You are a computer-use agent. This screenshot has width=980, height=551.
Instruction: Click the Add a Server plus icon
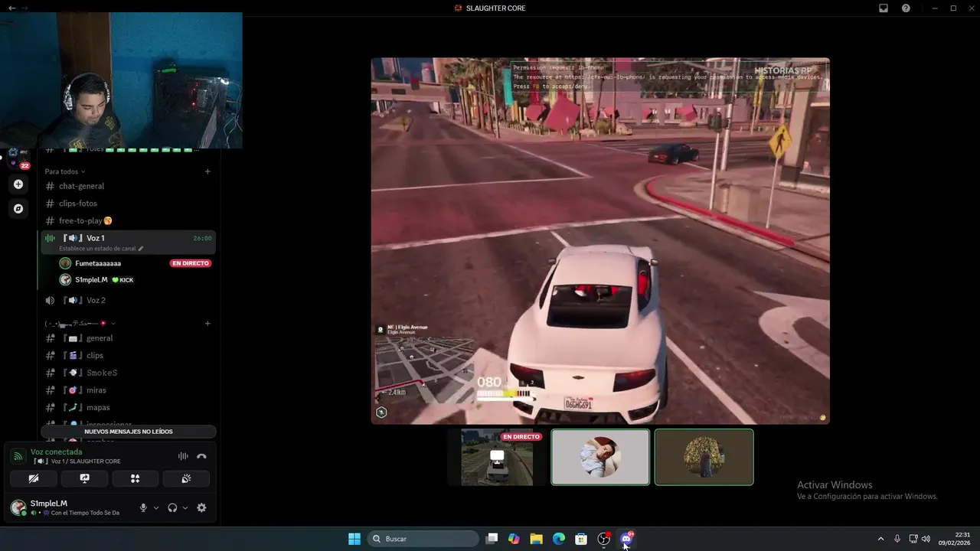point(18,184)
